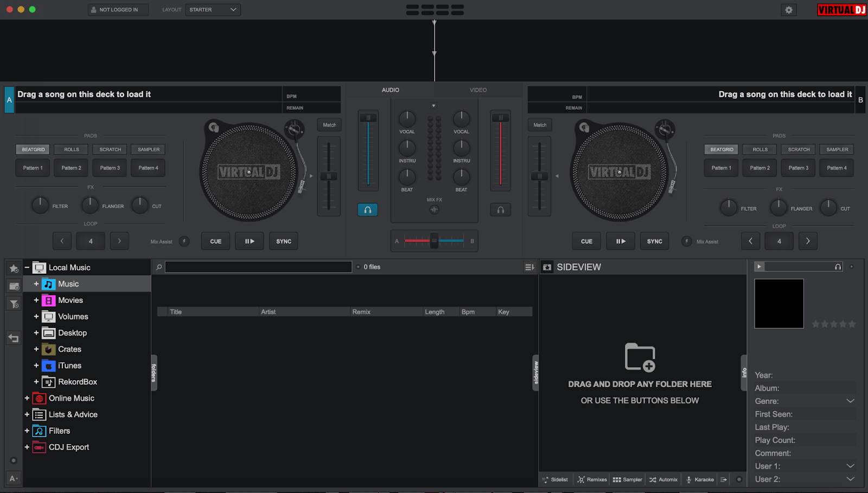Select ROLLS pads on deck A
This screenshot has width=868, height=493.
72,149
